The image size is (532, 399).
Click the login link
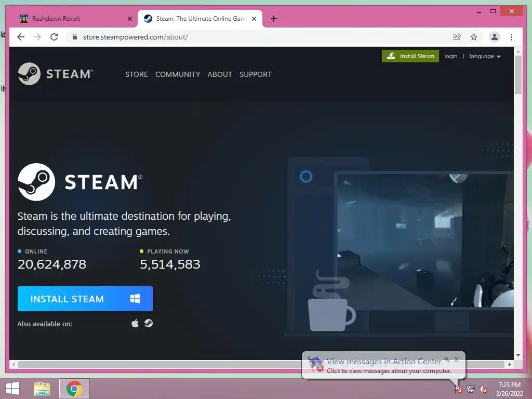point(450,56)
